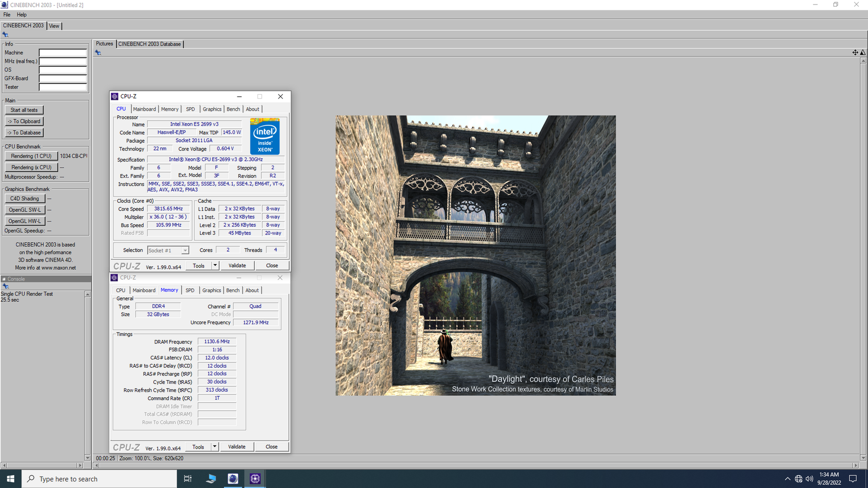Image resolution: width=868 pixels, height=488 pixels.
Task: Open Tools dropdown arrow in upper CPU-Z
Action: [215, 266]
